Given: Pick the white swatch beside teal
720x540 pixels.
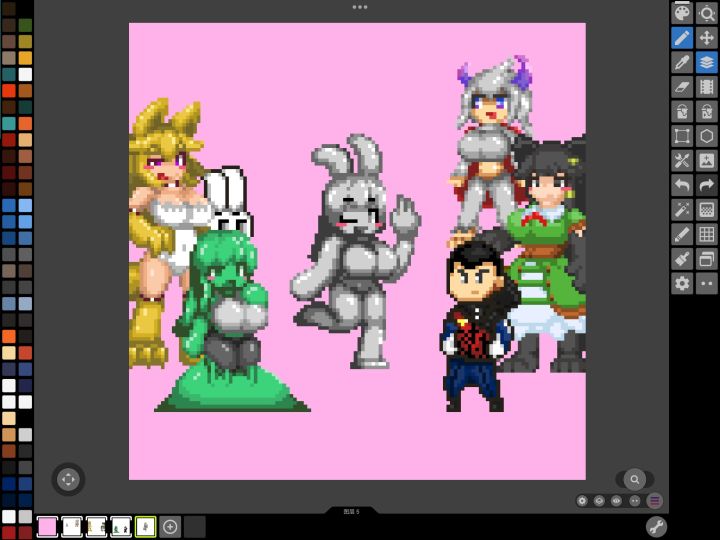Looking at the screenshot, I should 25,74.
